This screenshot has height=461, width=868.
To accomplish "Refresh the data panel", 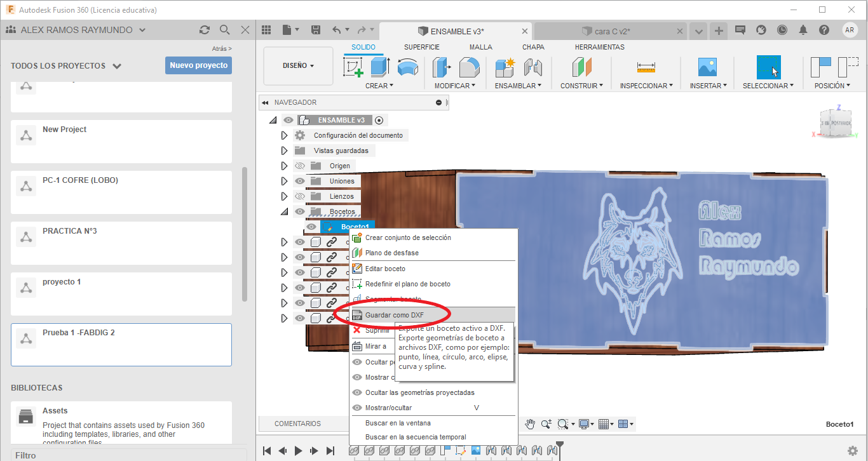I will tap(204, 30).
